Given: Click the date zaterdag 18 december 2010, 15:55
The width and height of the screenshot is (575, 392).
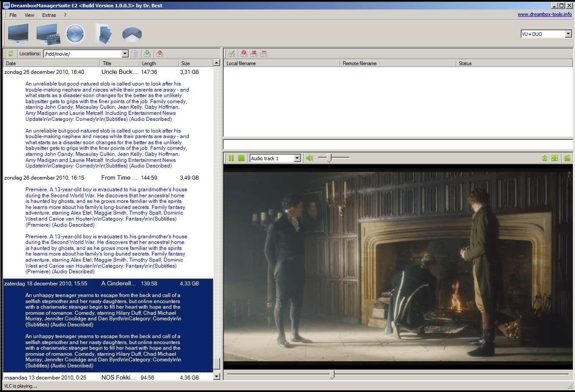Looking at the screenshot, I should tap(46, 284).
